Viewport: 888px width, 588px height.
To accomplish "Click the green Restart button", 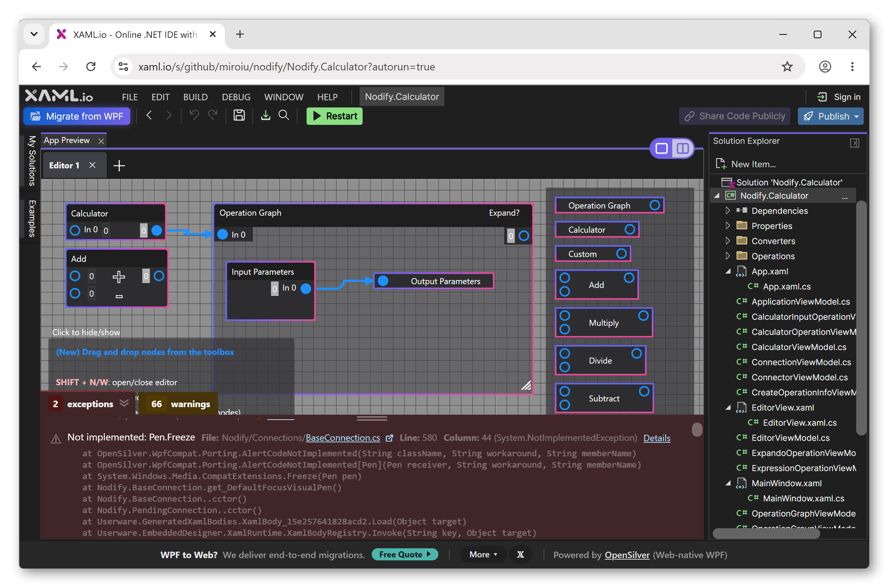I will tap(335, 116).
